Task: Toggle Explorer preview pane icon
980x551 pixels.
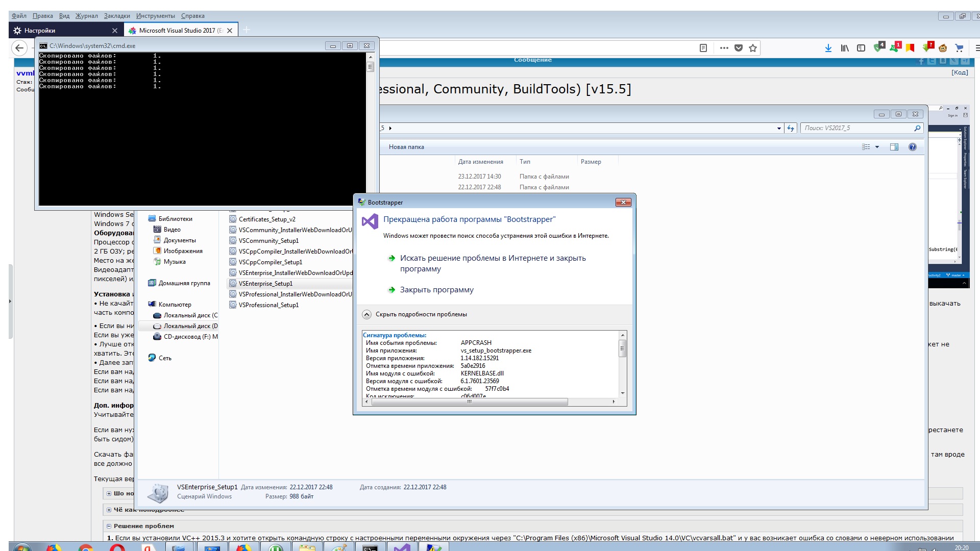Action: point(894,147)
